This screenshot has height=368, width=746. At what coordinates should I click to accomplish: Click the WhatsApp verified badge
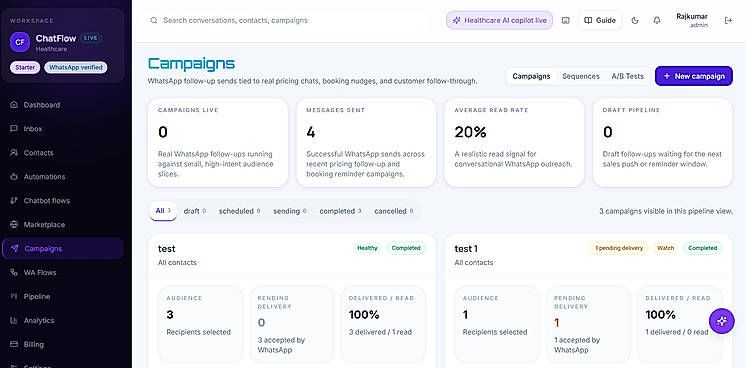click(x=76, y=68)
